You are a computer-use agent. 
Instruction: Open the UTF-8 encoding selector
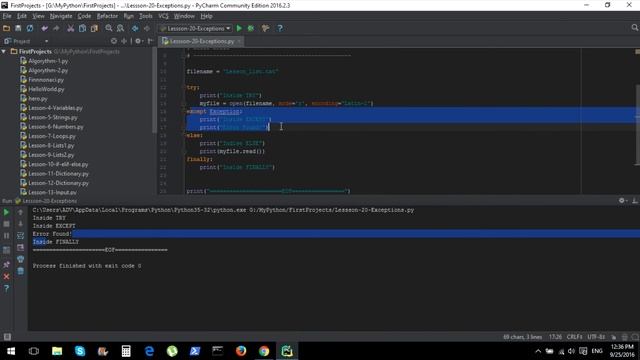(596, 337)
